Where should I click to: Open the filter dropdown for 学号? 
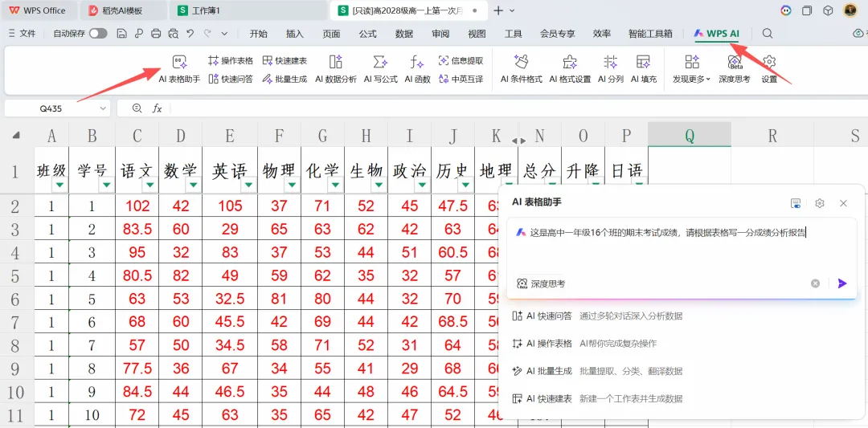(x=105, y=185)
